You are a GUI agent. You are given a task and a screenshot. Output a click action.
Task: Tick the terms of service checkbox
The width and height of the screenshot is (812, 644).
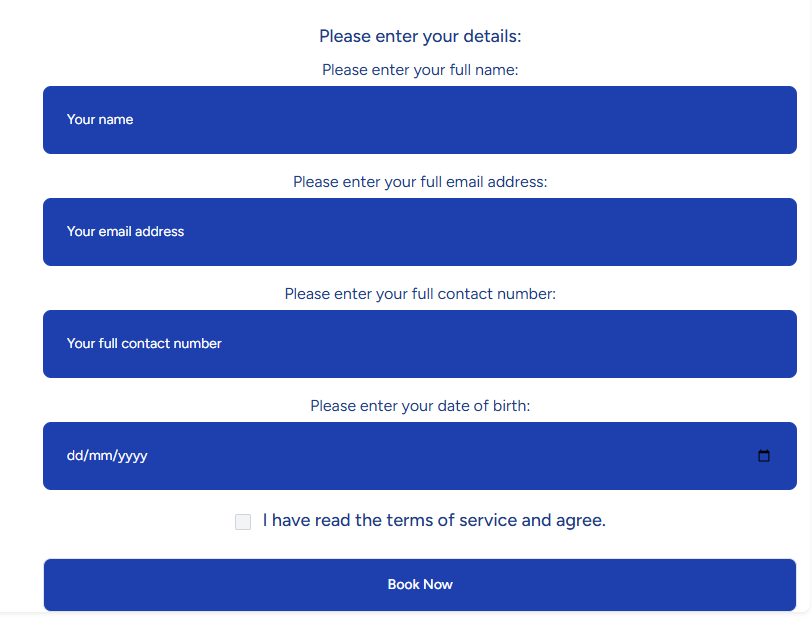point(243,521)
